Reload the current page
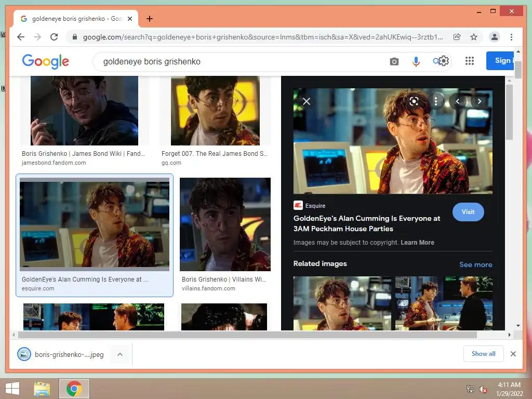This screenshot has width=532, height=399. [x=54, y=37]
